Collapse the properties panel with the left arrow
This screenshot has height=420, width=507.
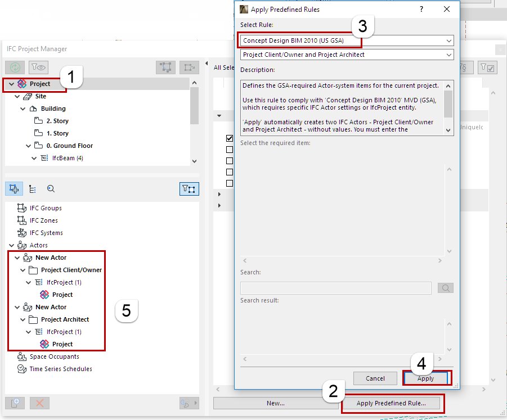(207, 64)
